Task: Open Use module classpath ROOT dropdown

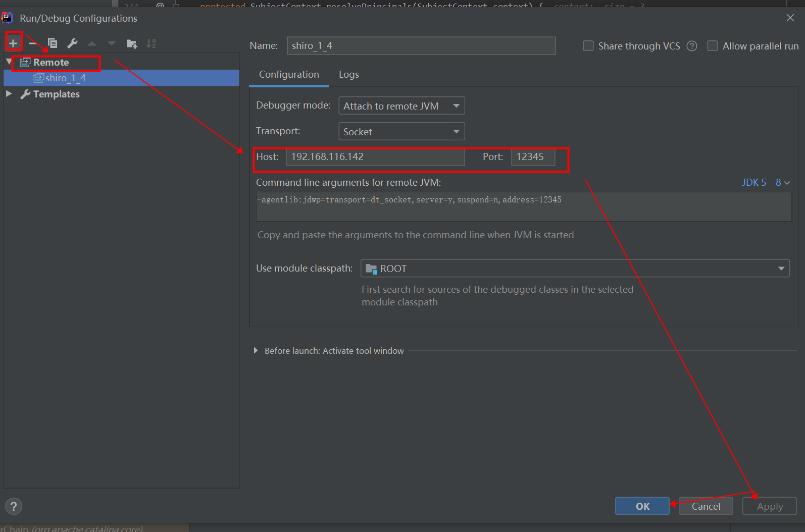Action: pyautogui.click(x=575, y=269)
